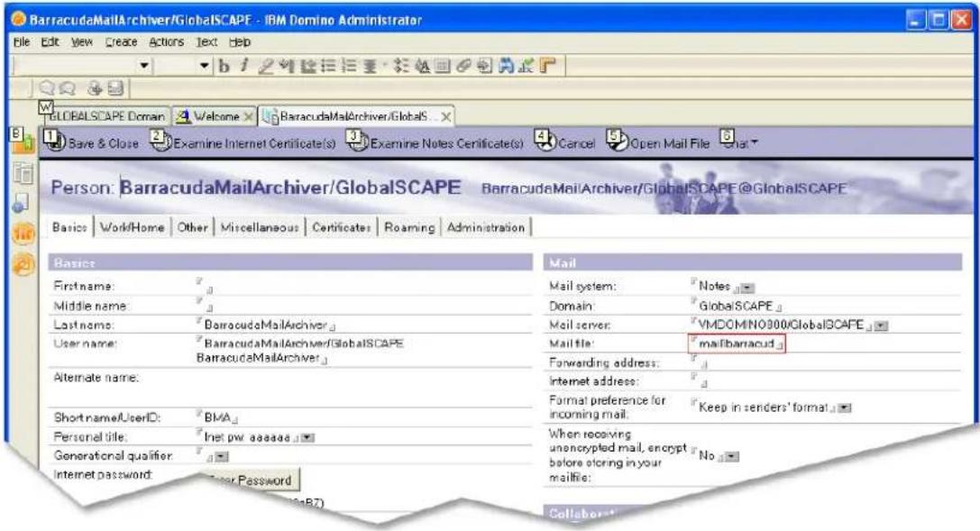The height and width of the screenshot is (531, 980).
Task: Select the Basics tab
Action: point(69,227)
